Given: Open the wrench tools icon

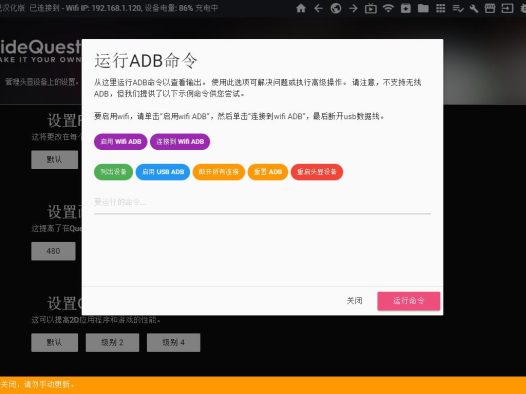Looking at the screenshot, I should 474,8.
